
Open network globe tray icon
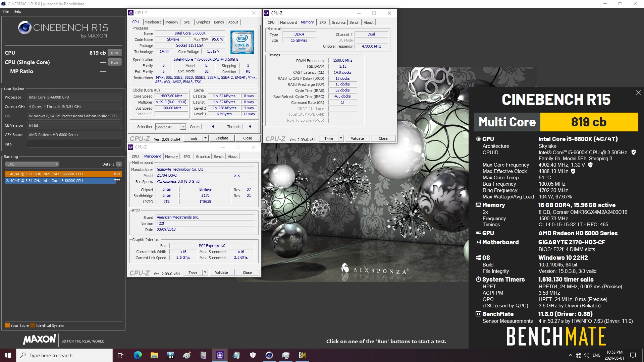579,355
